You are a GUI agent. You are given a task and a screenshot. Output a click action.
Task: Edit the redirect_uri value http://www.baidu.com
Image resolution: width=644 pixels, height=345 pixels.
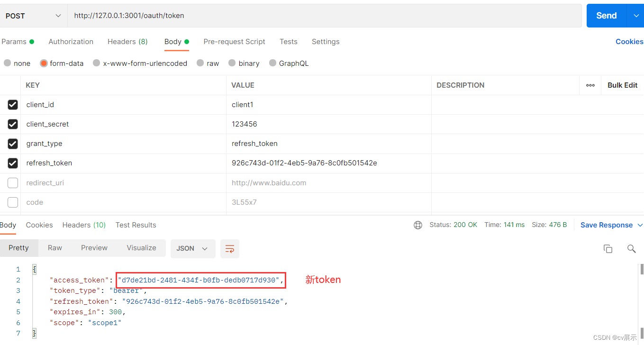click(328, 183)
